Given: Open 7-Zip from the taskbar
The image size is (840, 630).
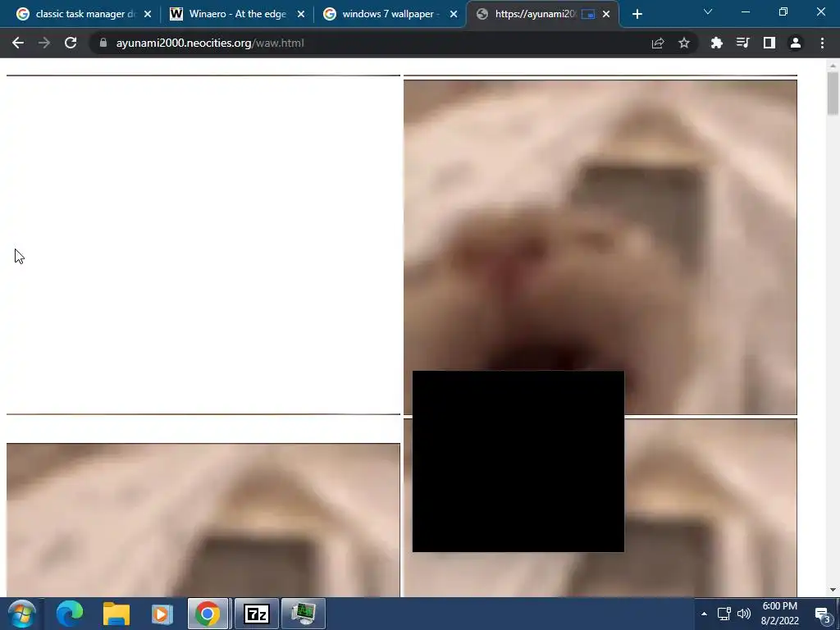Looking at the screenshot, I should pos(256,614).
